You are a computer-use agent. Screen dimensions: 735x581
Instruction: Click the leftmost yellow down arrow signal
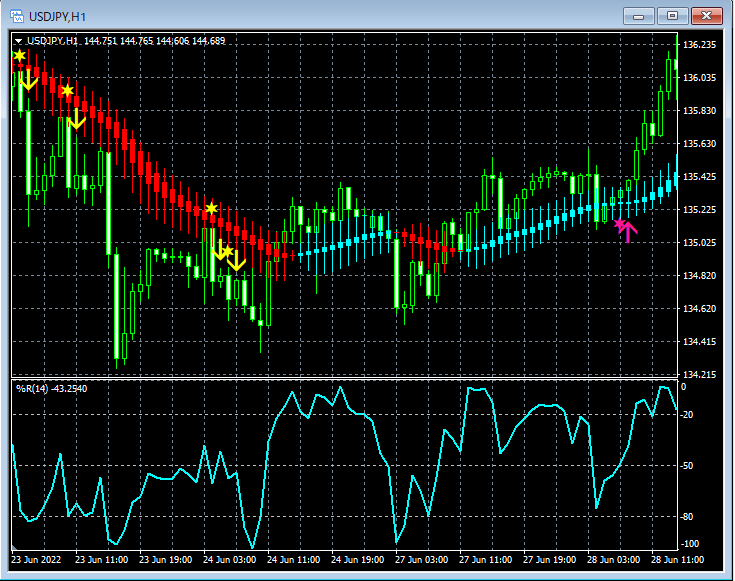[28, 81]
